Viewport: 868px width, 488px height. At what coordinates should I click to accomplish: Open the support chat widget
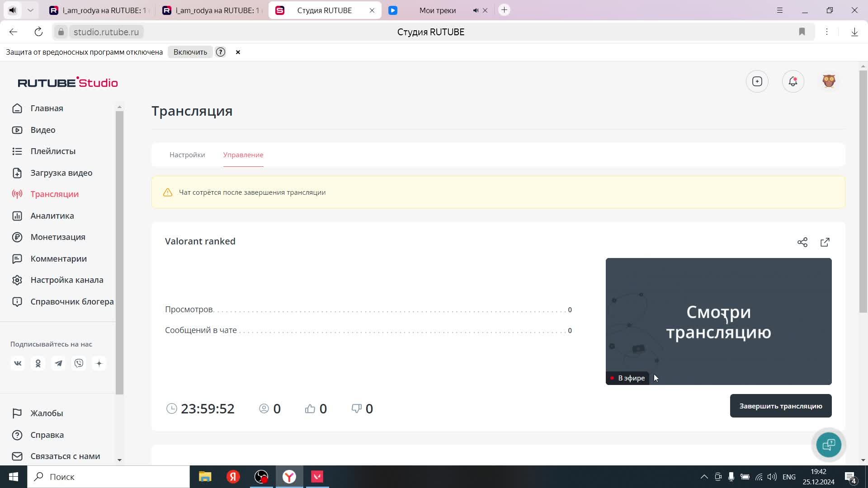click(829, 445)
